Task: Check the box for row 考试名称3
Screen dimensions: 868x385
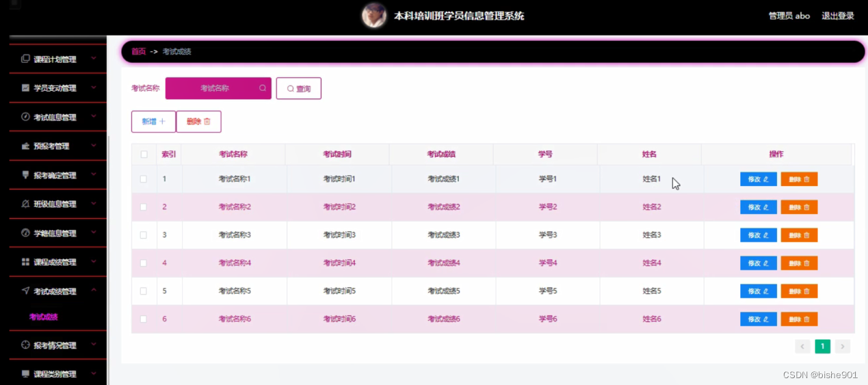Action: point(144,235)
